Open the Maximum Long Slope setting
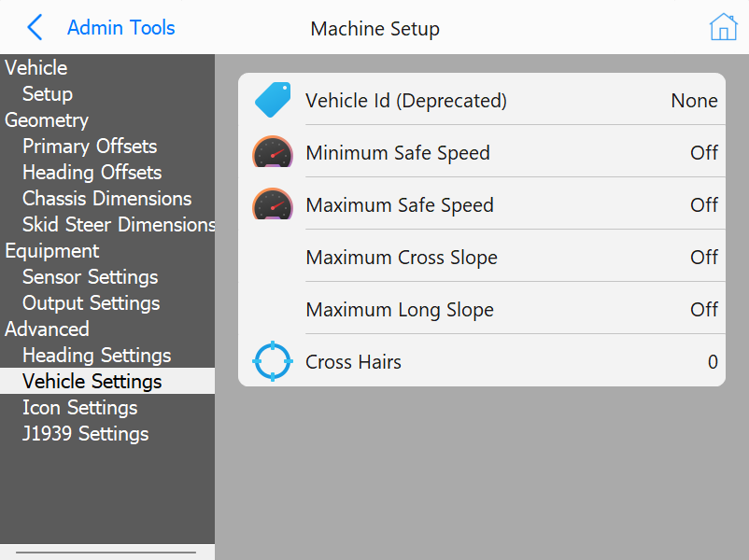The width and height of the screenshot is (749, 560). (x=482, y=308)
